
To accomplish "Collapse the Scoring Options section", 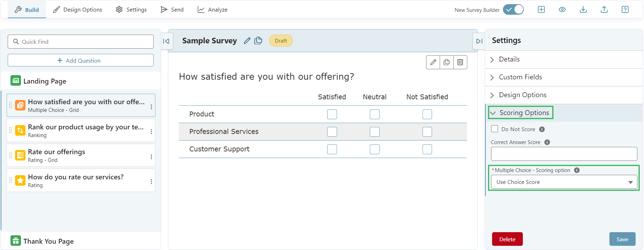I will [564, 113].
